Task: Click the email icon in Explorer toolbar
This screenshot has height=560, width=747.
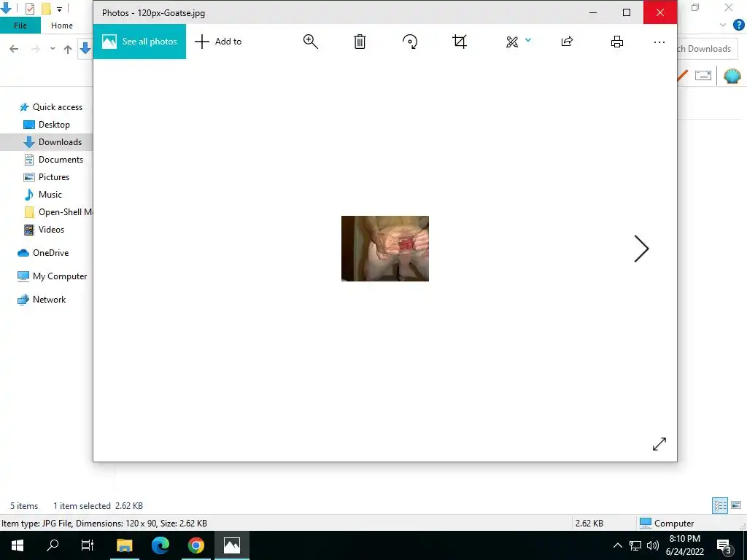Action: coord(703,75)
